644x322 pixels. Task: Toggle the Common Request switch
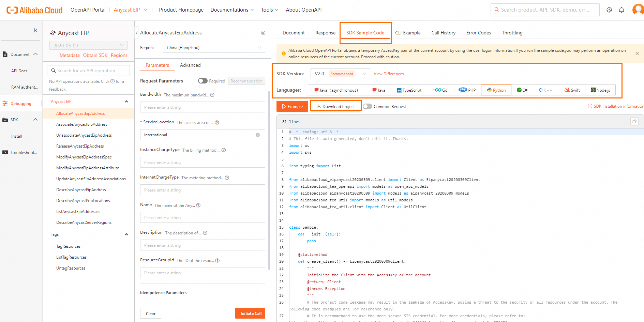pos(368,106)
